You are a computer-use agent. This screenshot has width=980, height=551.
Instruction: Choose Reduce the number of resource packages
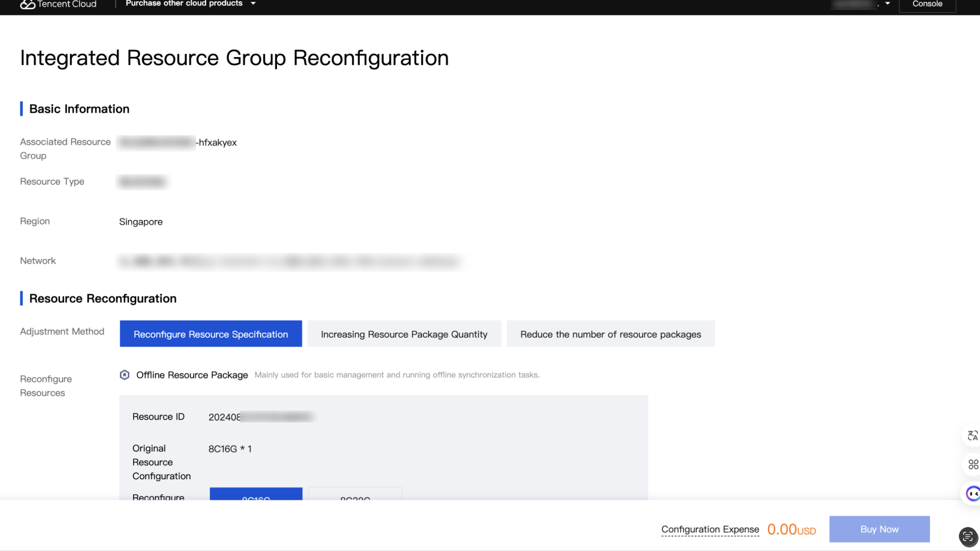(610, 334)
